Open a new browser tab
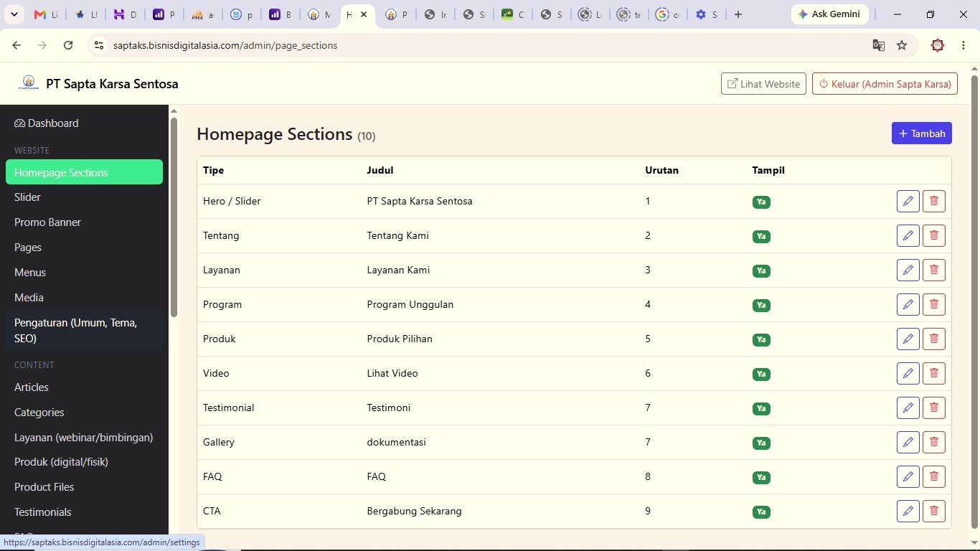The width and height of the screenshot is (980, 551). [738, 14]
